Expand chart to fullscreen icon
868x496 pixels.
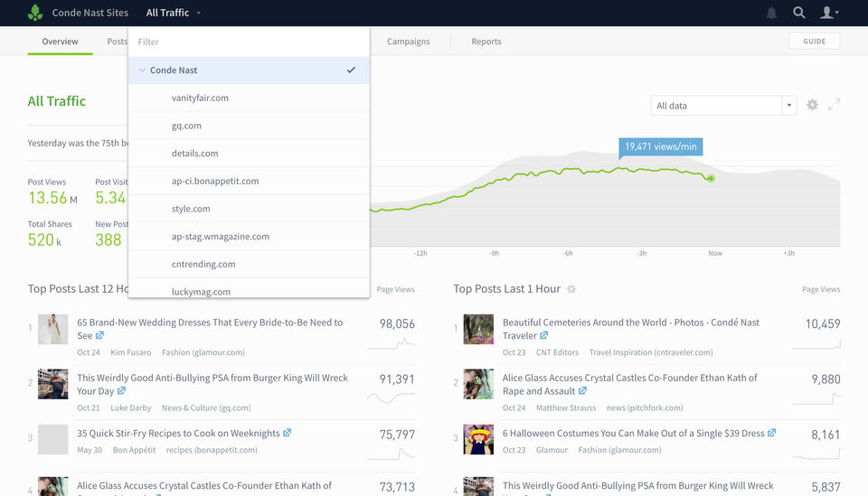coord(834,105)
